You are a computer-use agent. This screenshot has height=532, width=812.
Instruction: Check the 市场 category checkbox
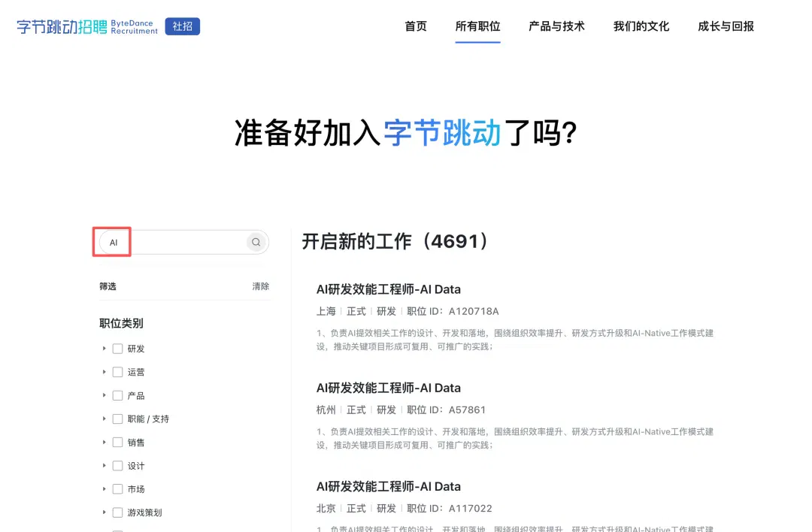click(117, 489)
